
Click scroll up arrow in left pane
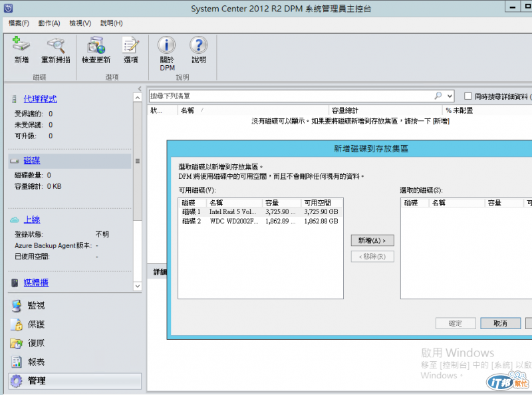(138, 98)
